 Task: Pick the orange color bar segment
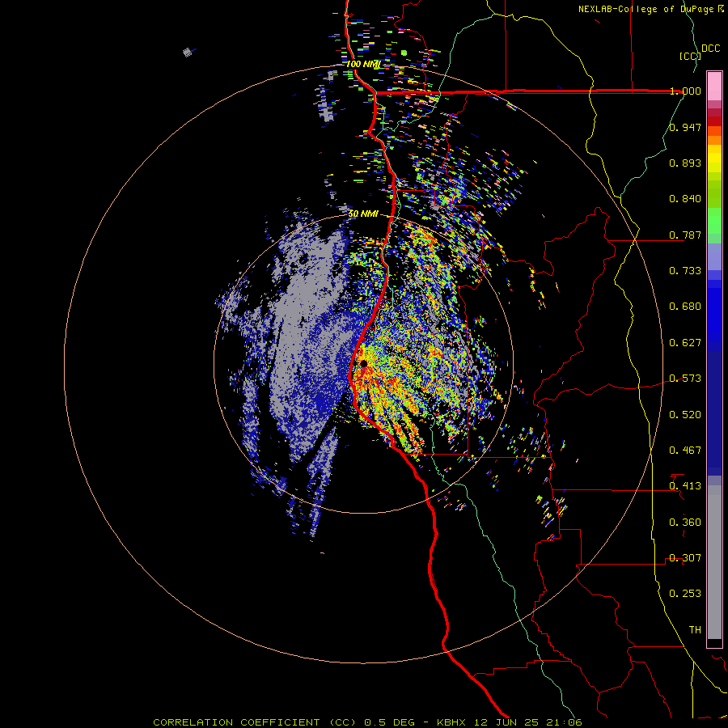[x=714, y=140]
